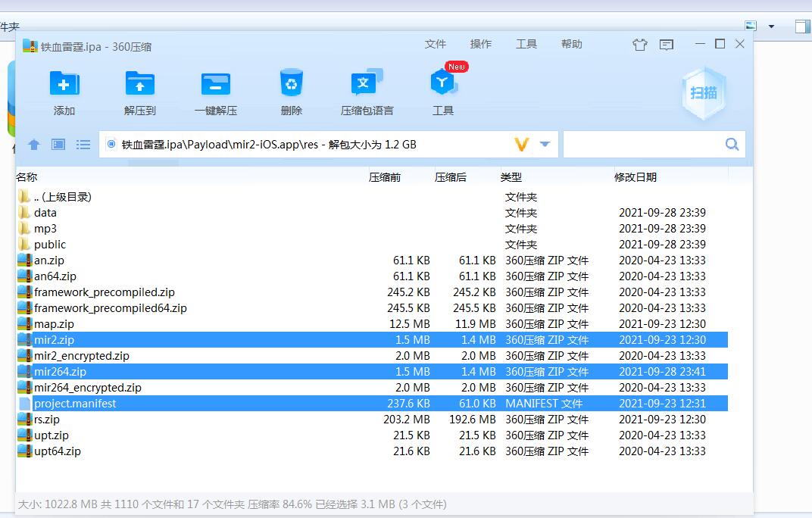Open the 帮助 (Help) menu
812x518 pixels.
(572, 44)
